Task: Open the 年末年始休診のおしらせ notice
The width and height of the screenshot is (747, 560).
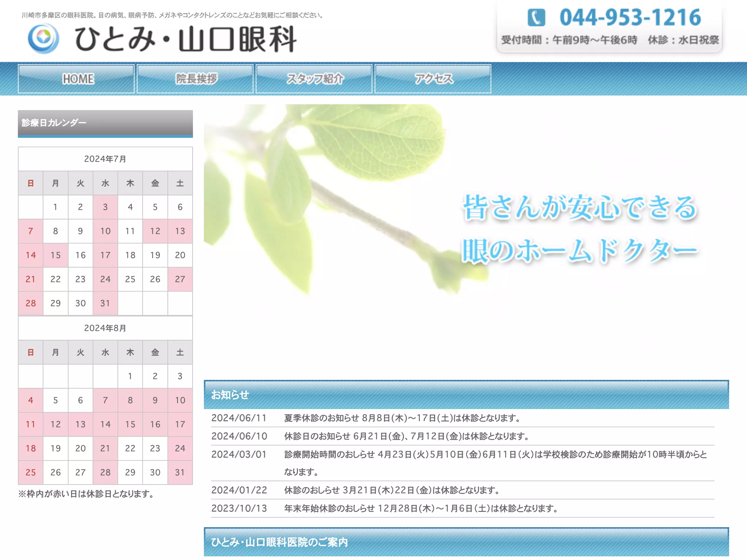Action: pos(421,509)
